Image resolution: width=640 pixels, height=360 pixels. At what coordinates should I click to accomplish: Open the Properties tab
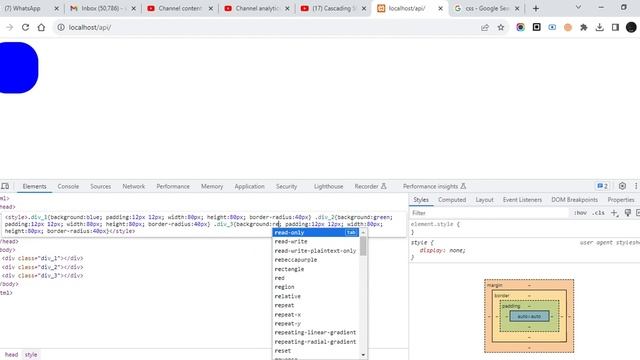621,200
